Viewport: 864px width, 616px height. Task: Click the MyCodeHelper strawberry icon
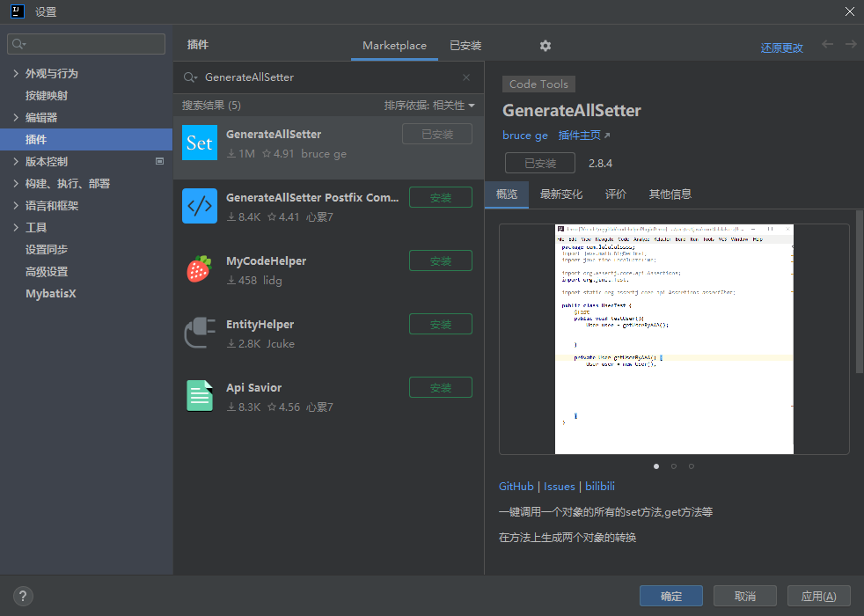pyautogui.click(x=200, y=269)
